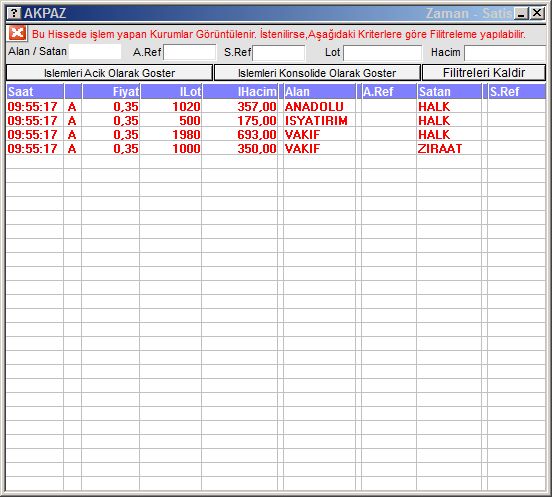Select volume cell 350,00
The image size is (552, 497).
tap(240, 149)
